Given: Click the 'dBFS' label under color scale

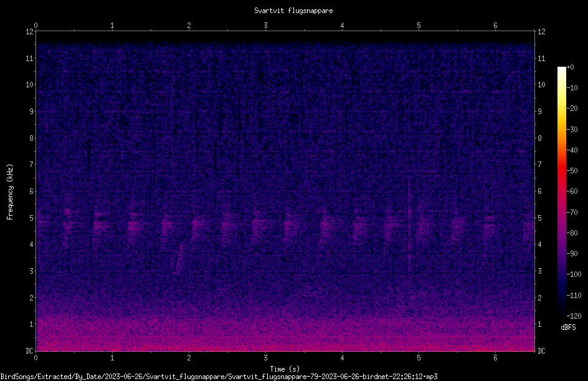Looking at the screenshot, I should point(568,327).
